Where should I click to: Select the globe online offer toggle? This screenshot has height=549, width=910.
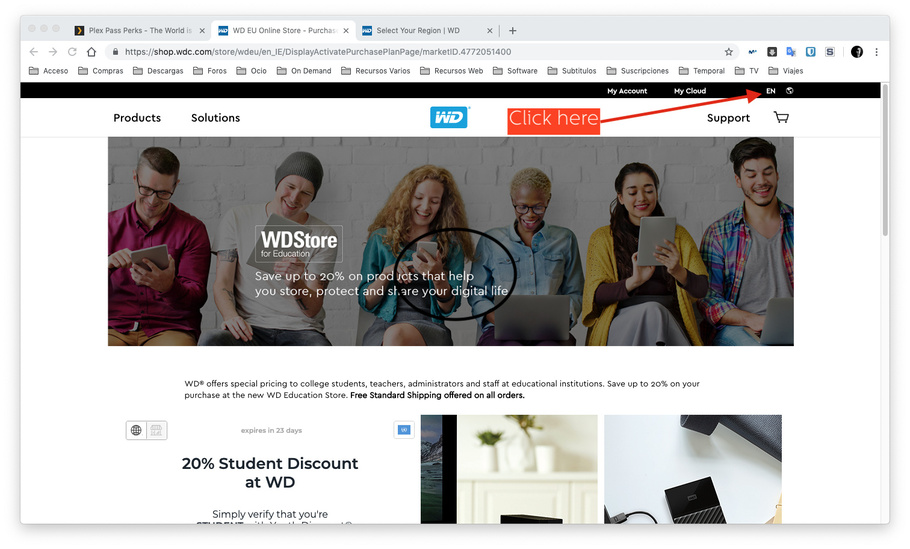pyautogui.click(x=136, y=430)
